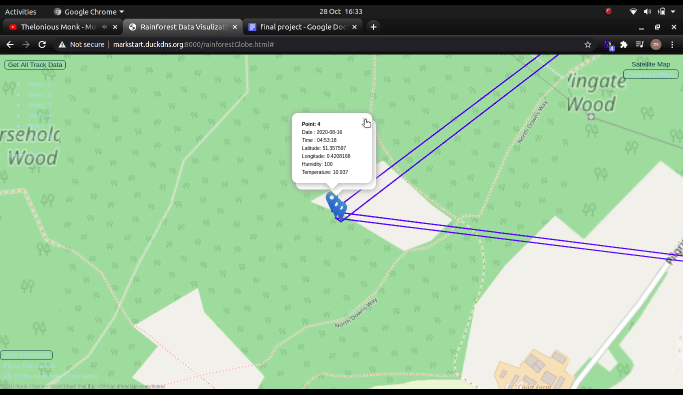Switch to the OpenStreetMap layer
Viewport: 683px width, 395px height.
[651, 74]
